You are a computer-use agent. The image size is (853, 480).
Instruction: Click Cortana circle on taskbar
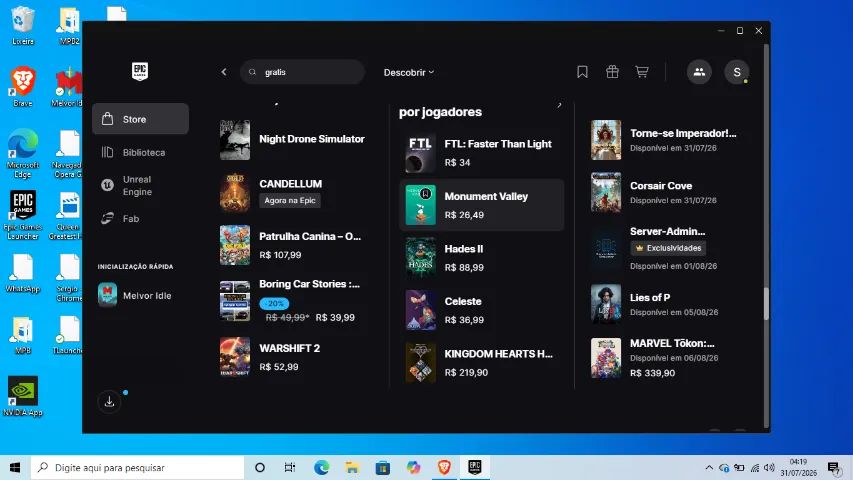(x=259, y=467)
